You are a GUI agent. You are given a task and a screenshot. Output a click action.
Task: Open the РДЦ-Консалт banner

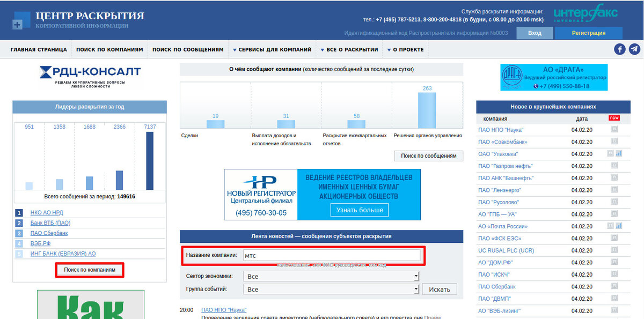pos(90,77)
